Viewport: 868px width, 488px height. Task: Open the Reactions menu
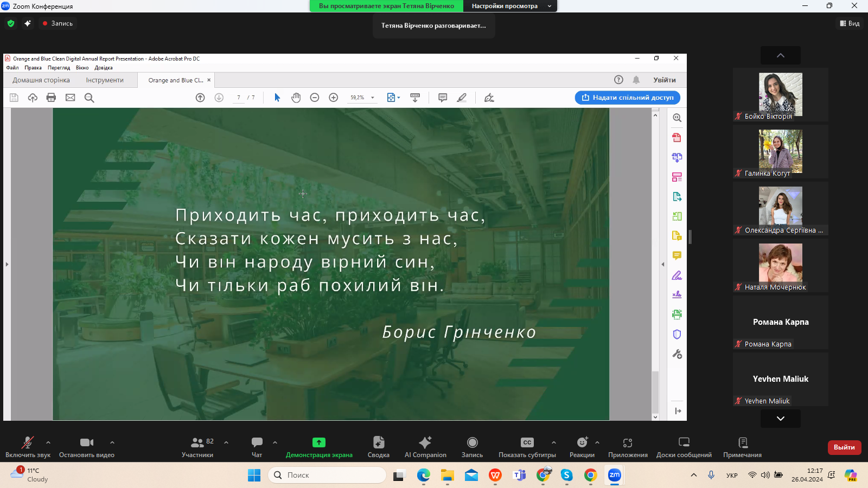pyautogui.click(x=582, y=447)
